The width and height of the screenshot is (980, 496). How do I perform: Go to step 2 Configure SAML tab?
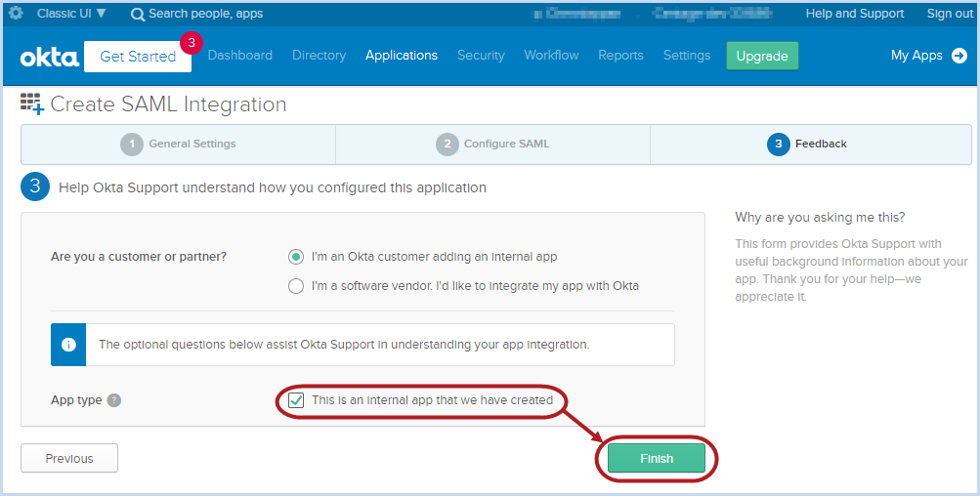coord(493,144)
